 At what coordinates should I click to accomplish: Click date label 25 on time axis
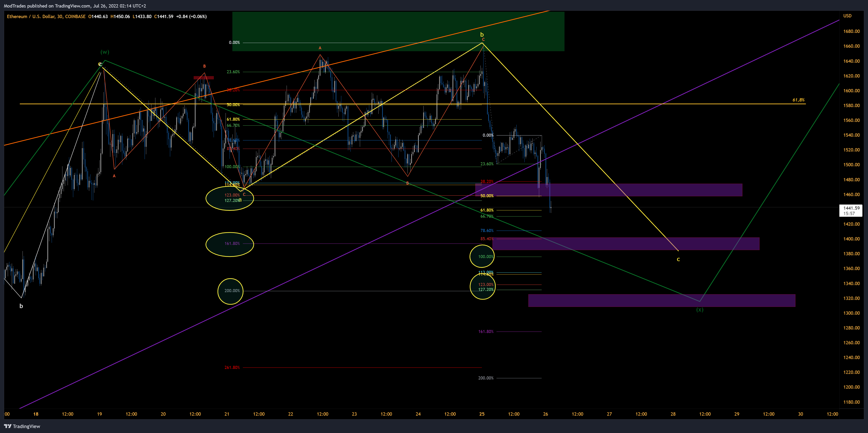click(x=482, y=414)
